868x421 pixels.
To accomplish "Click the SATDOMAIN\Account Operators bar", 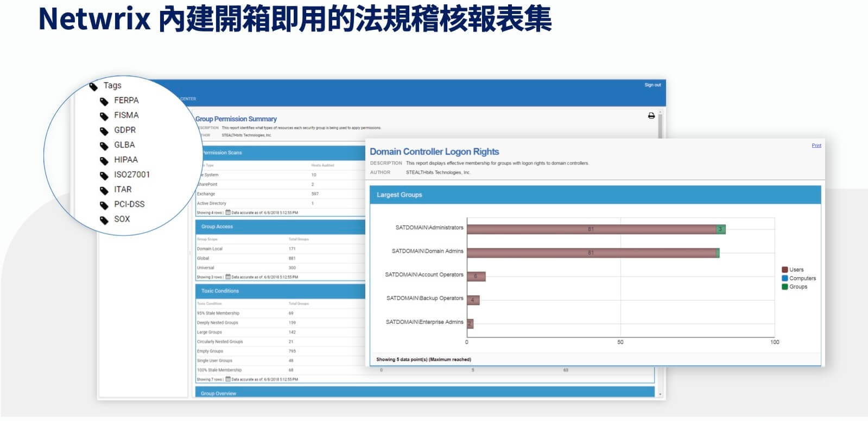I will [477, 277].
